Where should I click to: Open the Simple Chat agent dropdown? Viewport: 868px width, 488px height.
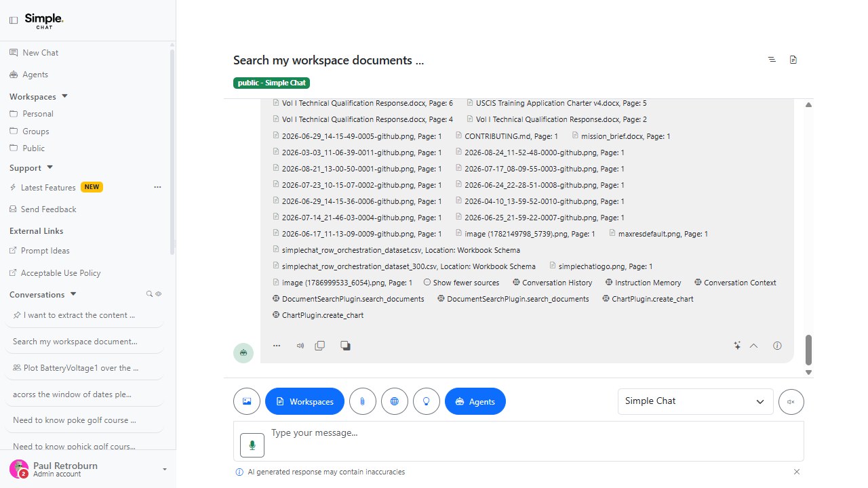(x=696, y=401)
